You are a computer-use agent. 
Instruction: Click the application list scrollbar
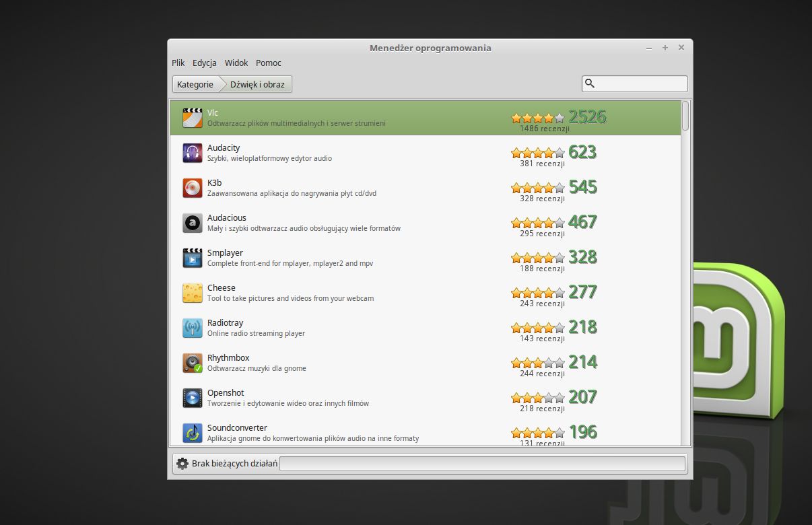coord(685,273)
